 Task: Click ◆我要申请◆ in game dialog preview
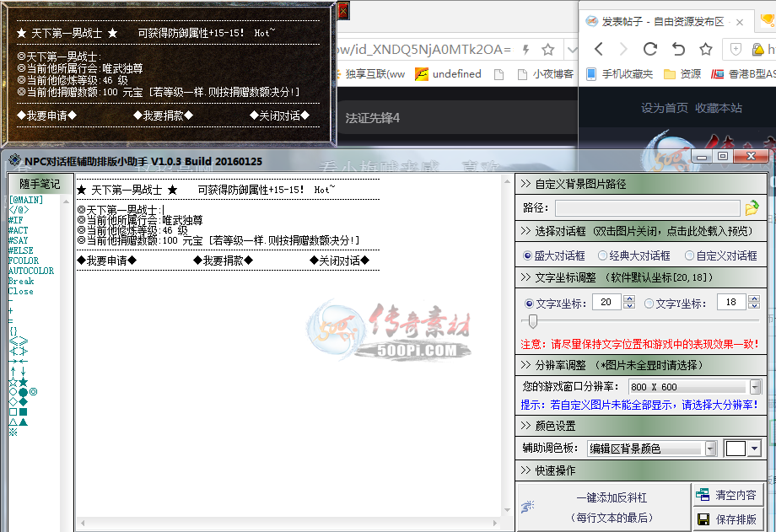(x=47, y=116)
